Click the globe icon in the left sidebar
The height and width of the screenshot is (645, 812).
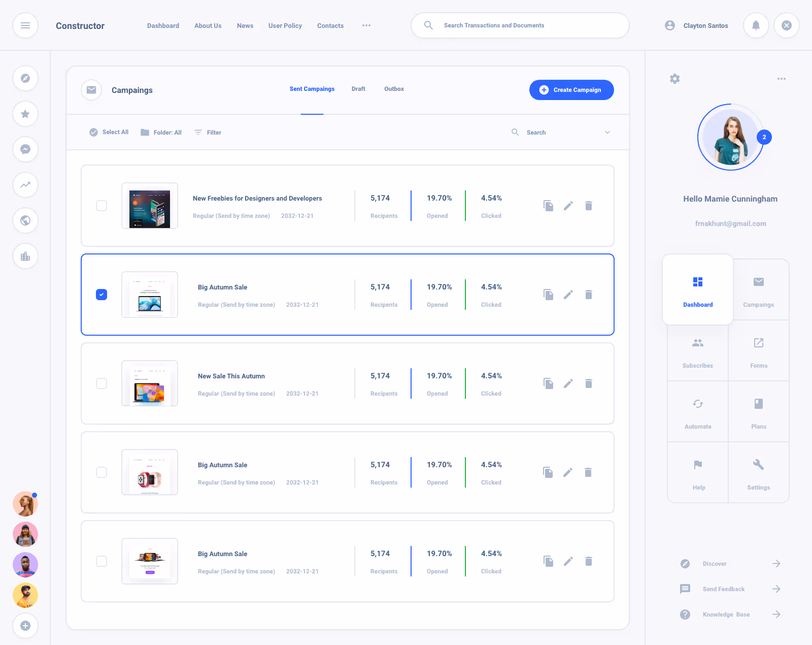[x=25, y=220]
